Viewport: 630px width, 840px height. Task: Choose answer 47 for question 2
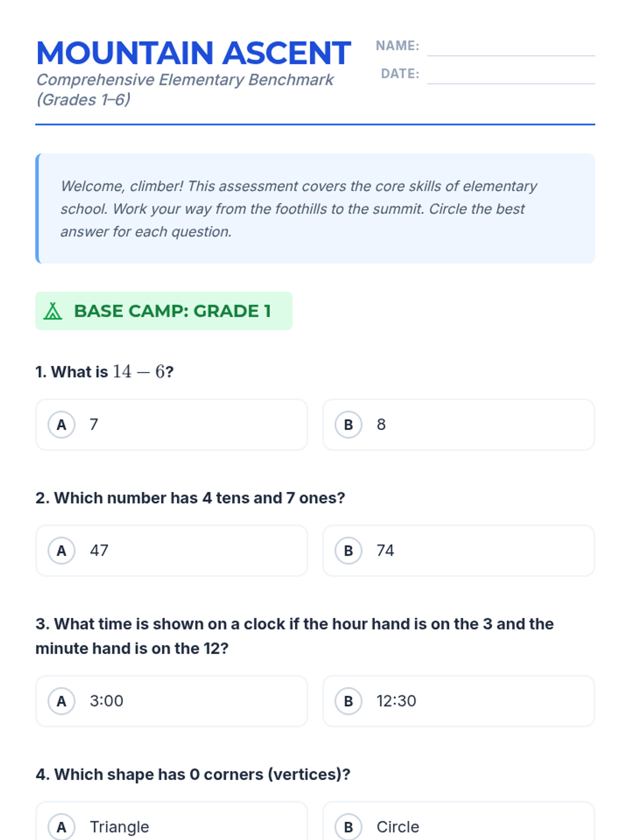click(x=172, y=550)
